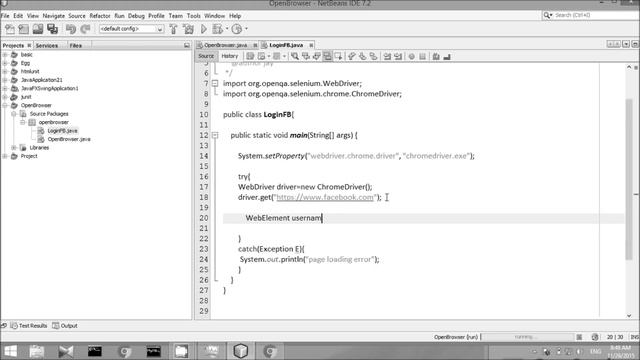
Task: Collapse the import statements code fold
Action: [x=215, y=83]
